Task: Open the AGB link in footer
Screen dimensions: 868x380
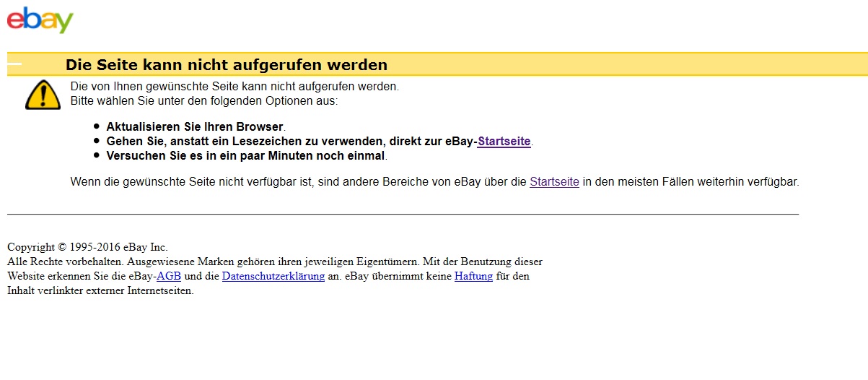Action: click(169, 276)
